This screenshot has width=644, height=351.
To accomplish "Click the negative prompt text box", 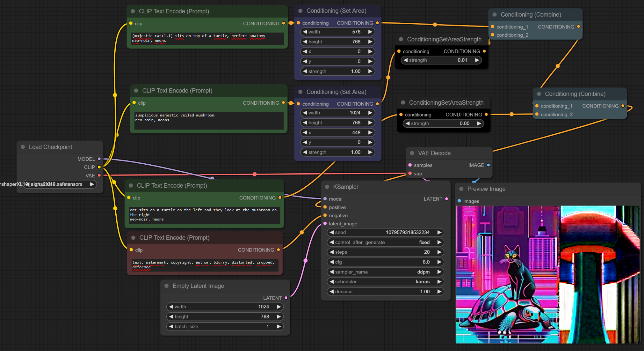I will click(205, 265).
